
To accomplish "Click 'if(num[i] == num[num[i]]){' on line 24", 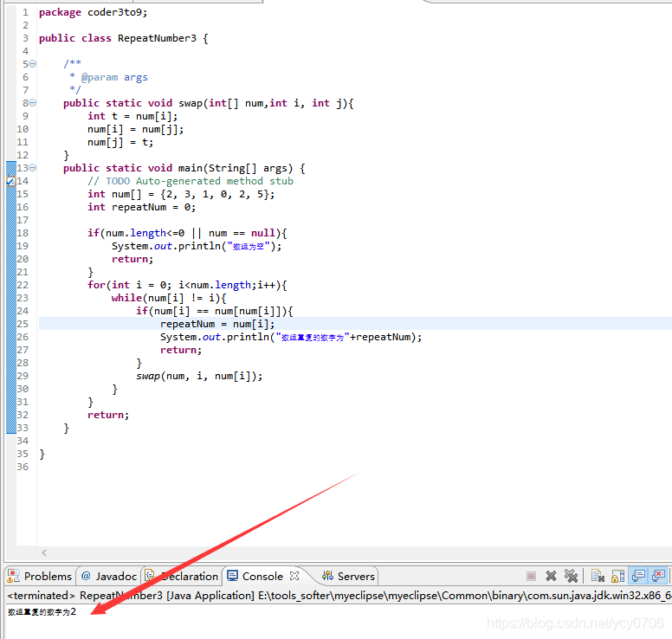I will click(x=214, y=311).
